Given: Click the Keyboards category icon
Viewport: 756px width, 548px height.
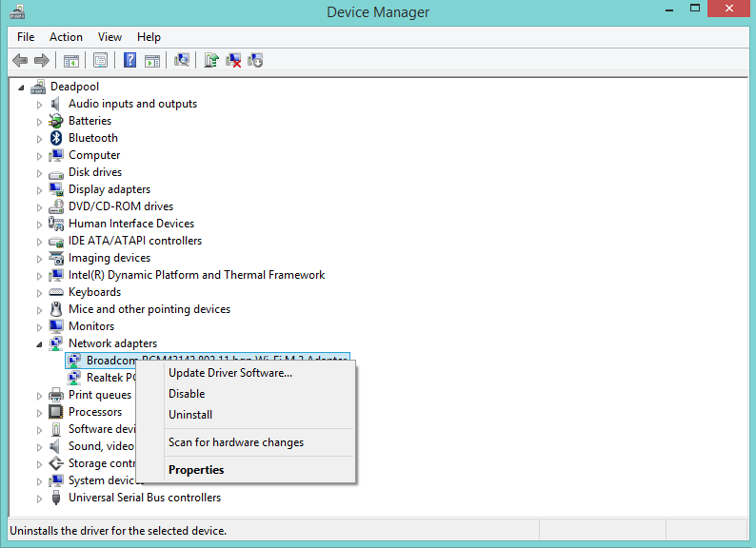Looking at the screenshot, I should 56,292.
